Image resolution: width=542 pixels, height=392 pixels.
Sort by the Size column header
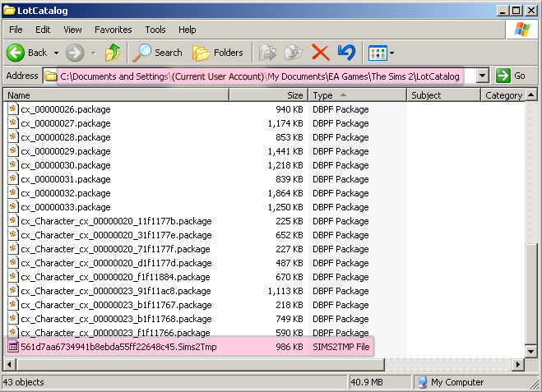click(x=268, y=95)
